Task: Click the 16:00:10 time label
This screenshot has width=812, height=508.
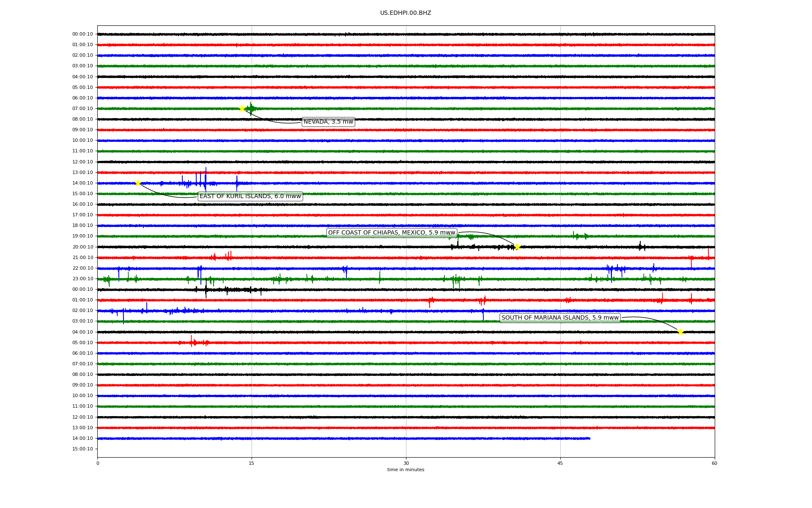Action: pyautogui.click(x=82, y=204)
